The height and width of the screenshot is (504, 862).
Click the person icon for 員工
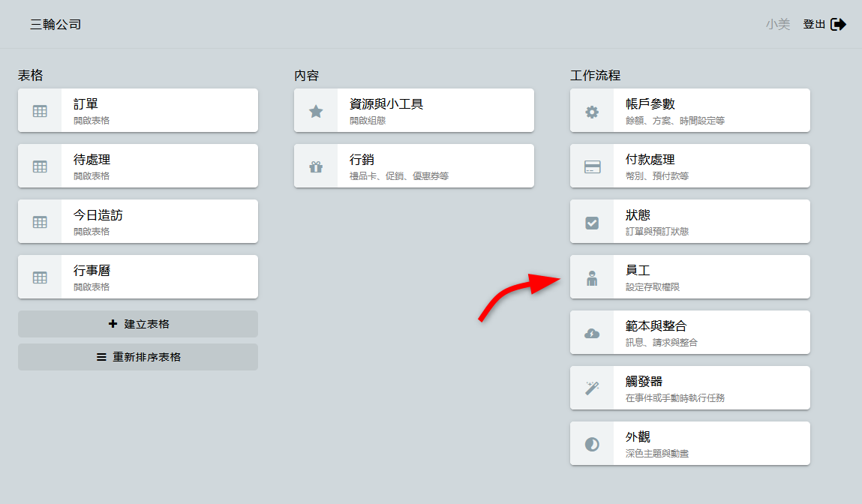pos(592,277)
